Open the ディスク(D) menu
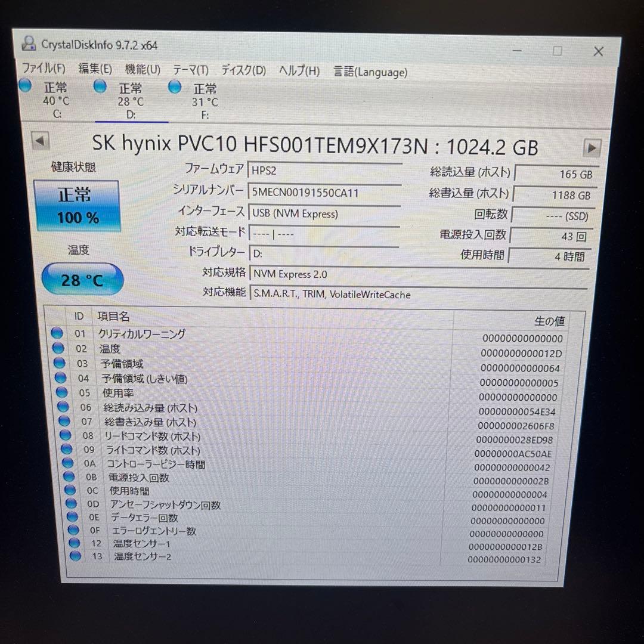The width and height of the screenshot is (644, 644). point(243,70)
